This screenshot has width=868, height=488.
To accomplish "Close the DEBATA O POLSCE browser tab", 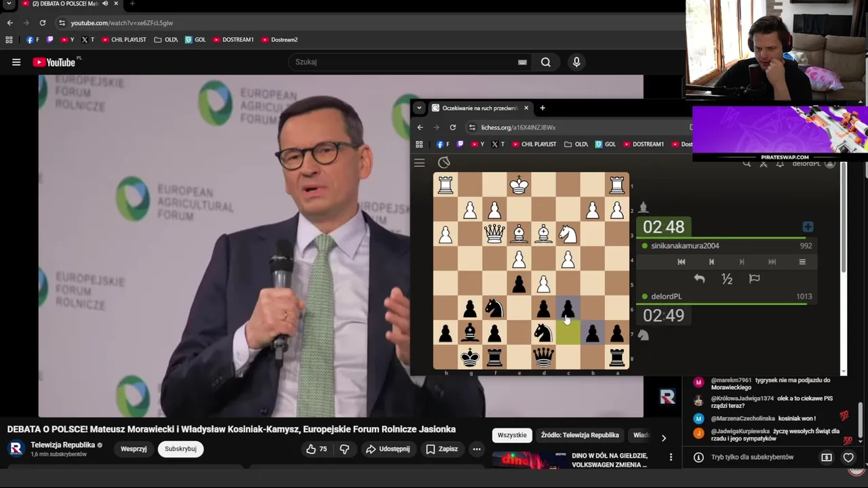I will [116, 3].
